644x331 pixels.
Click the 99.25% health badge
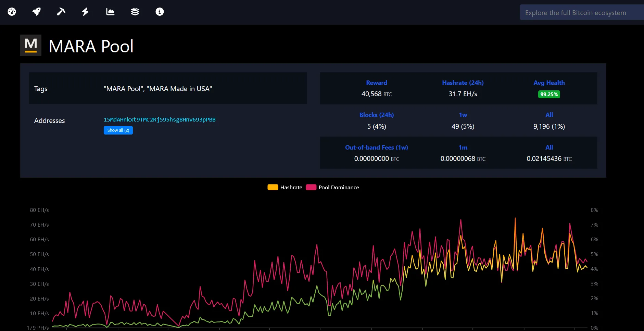pos(549,94)
